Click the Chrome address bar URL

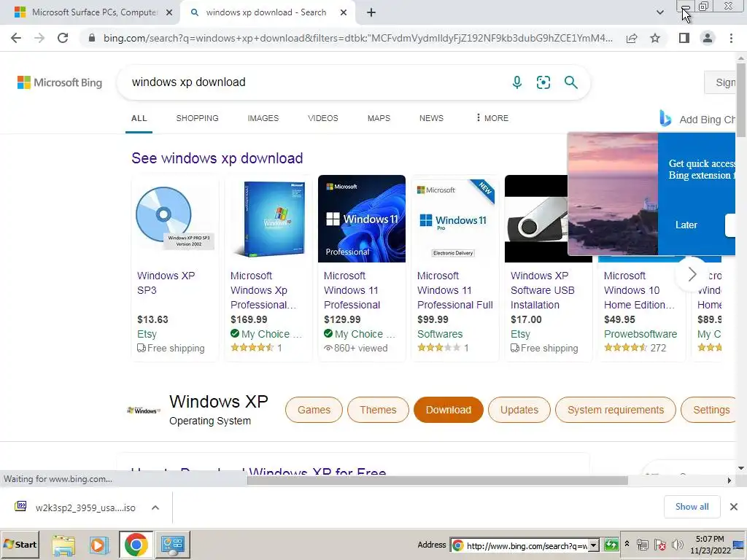tap(357, 38)
